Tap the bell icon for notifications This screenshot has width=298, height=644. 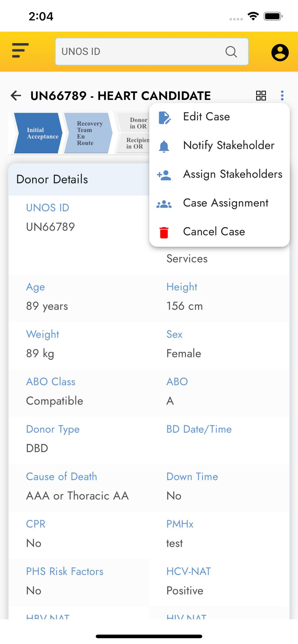click(164, 146)
